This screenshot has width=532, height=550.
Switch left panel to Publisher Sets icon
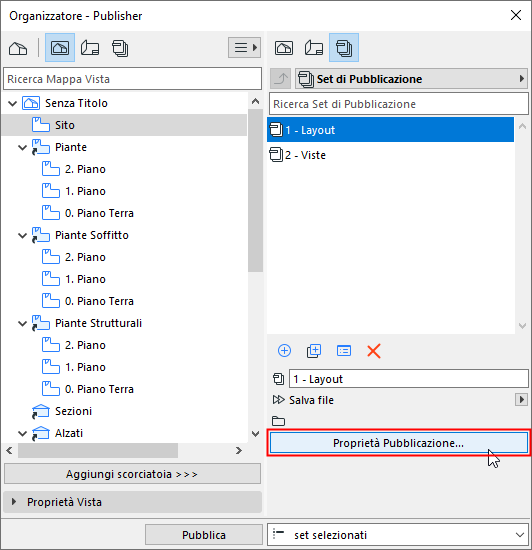[120, 48]
